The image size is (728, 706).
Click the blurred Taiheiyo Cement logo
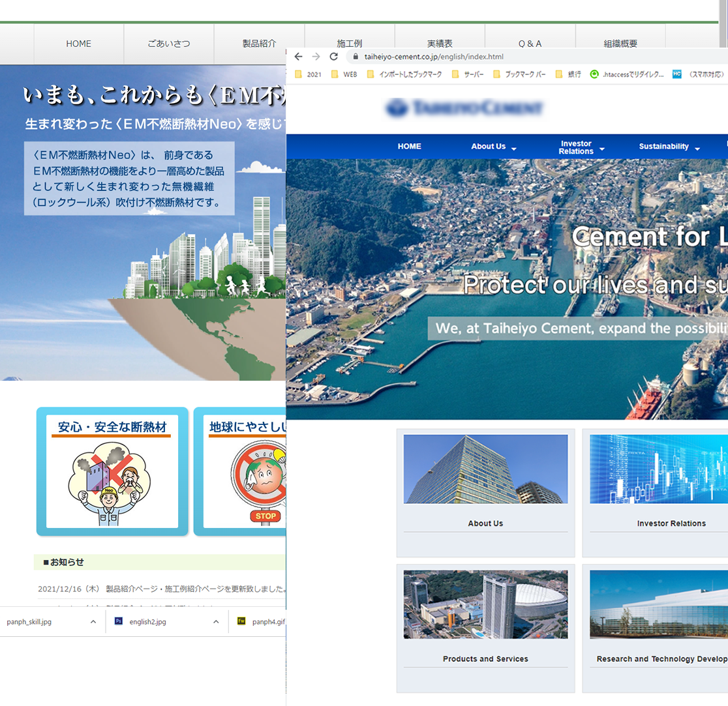point(464,108)
